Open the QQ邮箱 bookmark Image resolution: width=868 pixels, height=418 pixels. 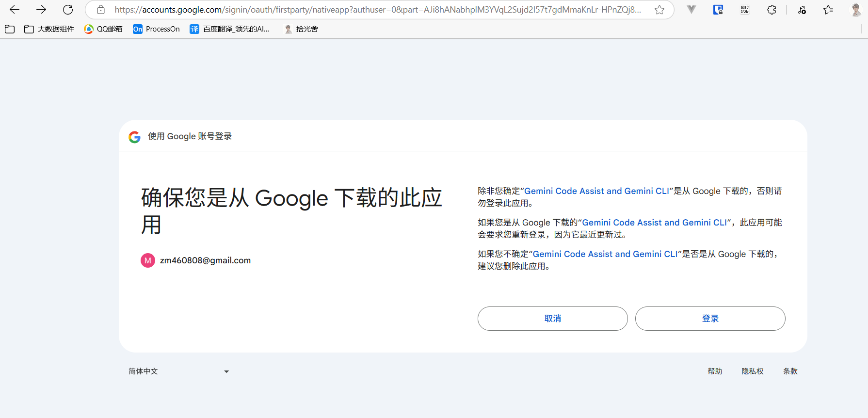[x=103, y=29]
